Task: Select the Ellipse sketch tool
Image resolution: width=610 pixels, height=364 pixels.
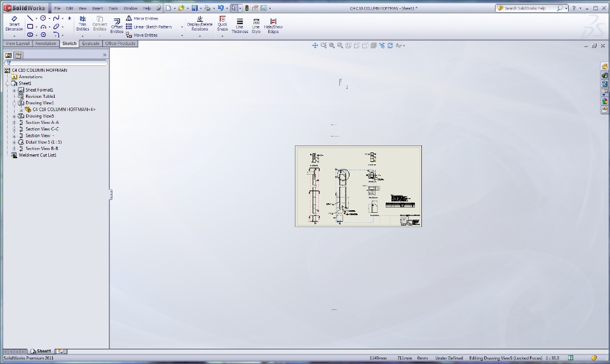Action: point(57,27)
